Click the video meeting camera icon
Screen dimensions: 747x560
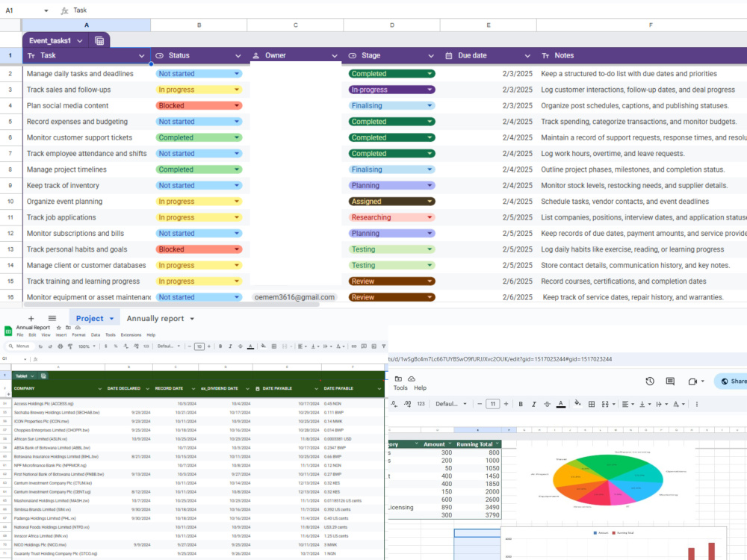[692, 381]
